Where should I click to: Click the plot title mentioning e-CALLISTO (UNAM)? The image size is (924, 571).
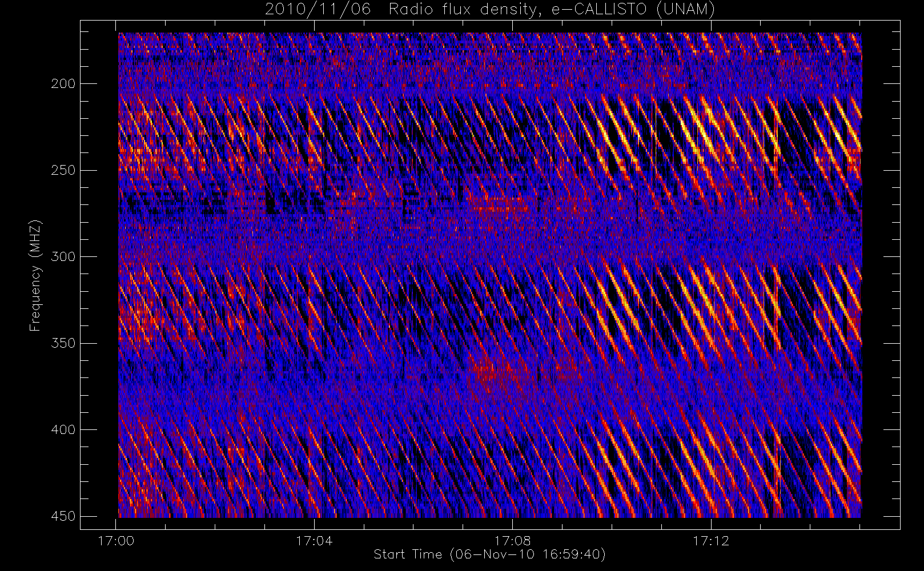click(490, 9)
